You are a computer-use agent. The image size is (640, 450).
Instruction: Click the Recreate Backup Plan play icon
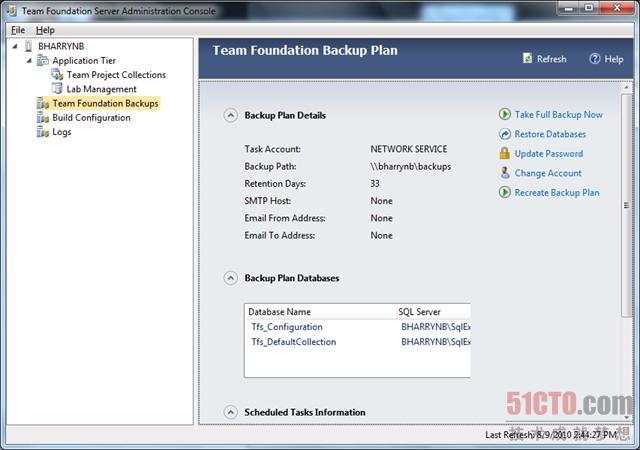[x=505, y=192]
